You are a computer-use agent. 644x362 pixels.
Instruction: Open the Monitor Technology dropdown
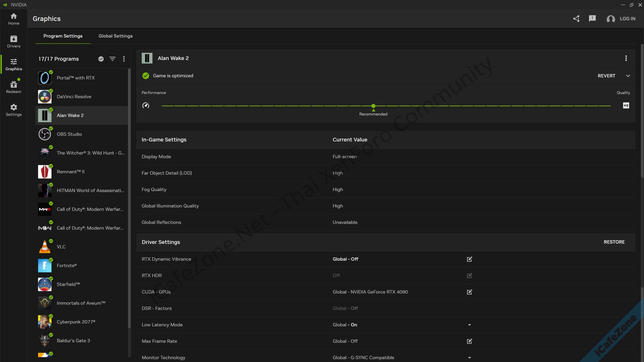click(469, 358)
